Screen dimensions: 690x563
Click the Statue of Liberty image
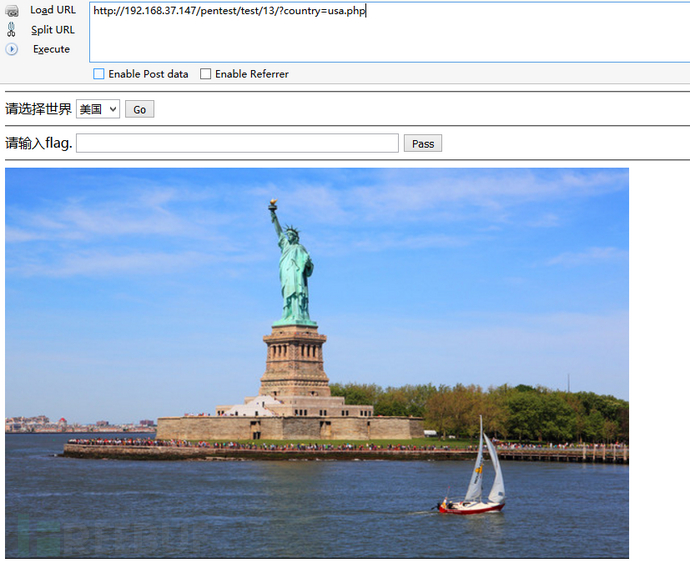(x=317, y=363)
